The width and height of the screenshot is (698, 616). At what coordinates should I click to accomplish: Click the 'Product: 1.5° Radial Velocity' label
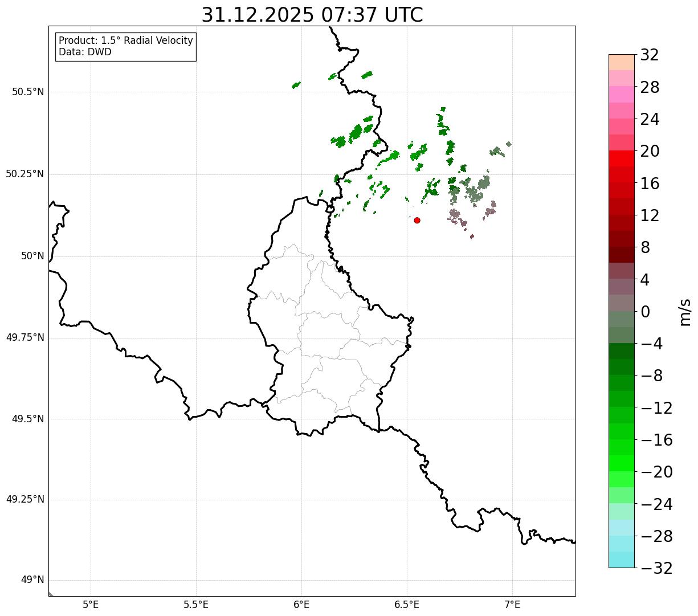pyautogui.click(x=126, y=41)
